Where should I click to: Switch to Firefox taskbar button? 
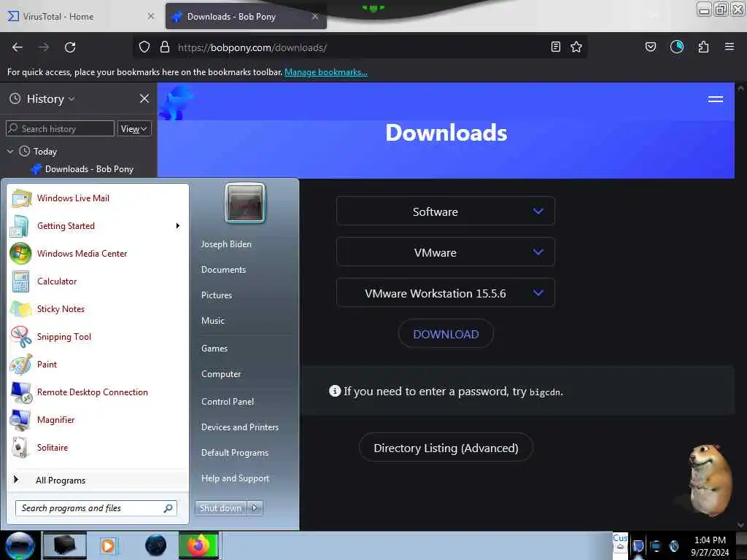pos(198,545)
